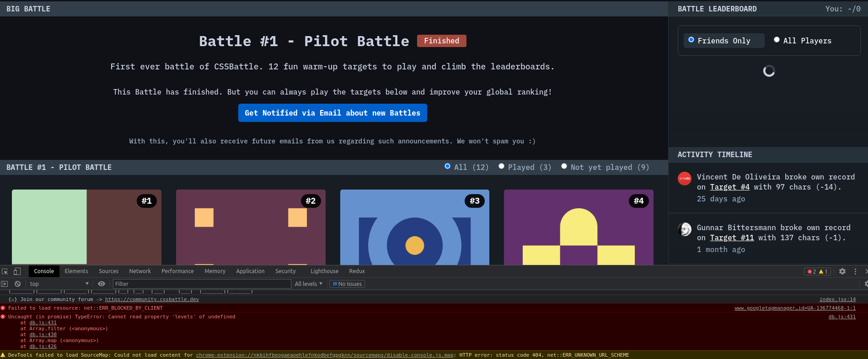The width and height of the screenshot is (868, 359).
Task: Open index.jsx:14 source link
Action: click(x=837, y=300)
